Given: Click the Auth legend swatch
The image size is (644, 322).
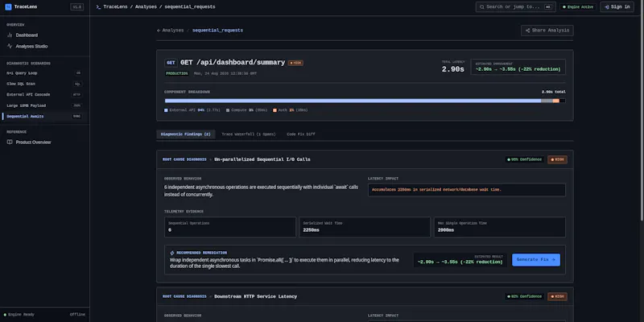Looking at the screenshot, I should (275, 110).
